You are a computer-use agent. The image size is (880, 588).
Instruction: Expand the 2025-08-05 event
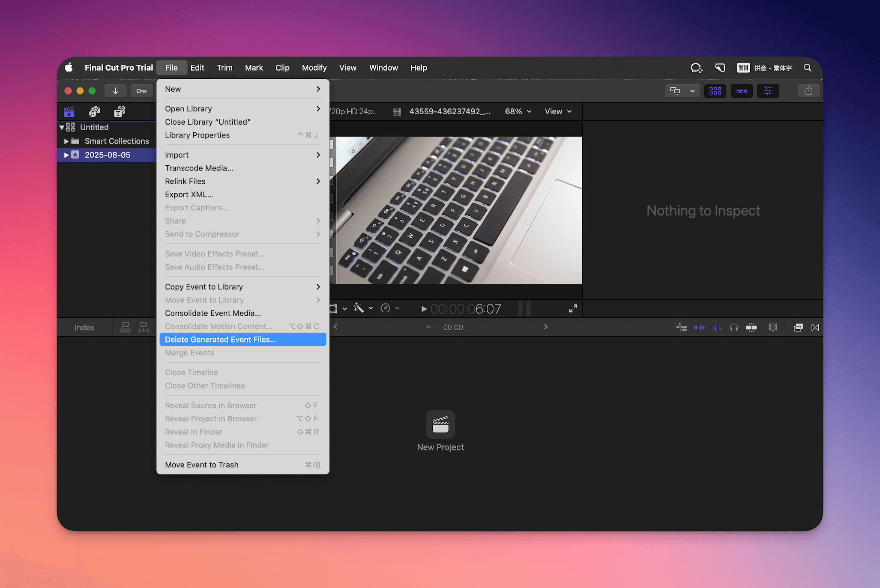coord(66,155)
